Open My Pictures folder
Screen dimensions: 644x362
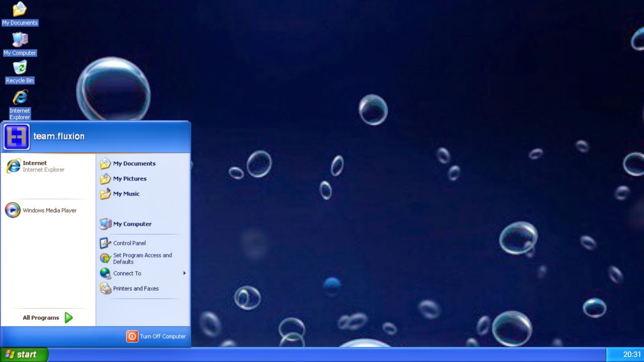click(129, 178)
